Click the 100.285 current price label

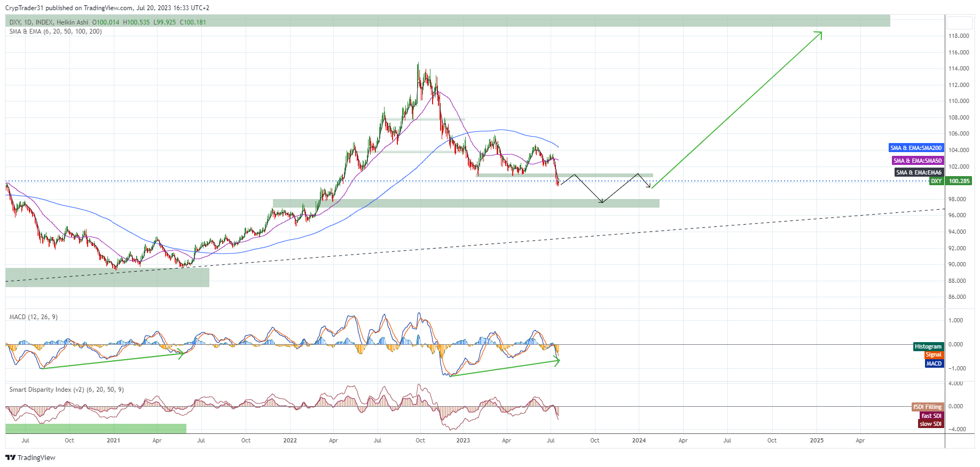click(x=959, y=181)
